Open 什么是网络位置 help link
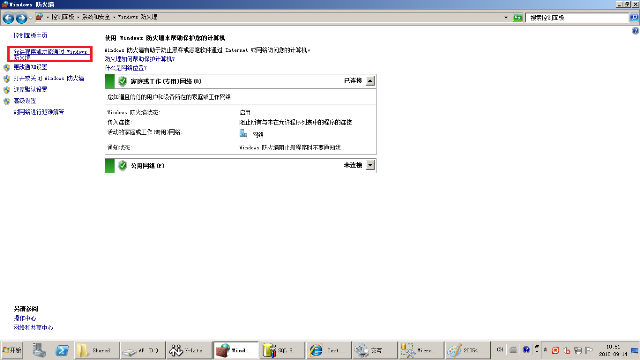The image size is (640, 360). (126, 68)
